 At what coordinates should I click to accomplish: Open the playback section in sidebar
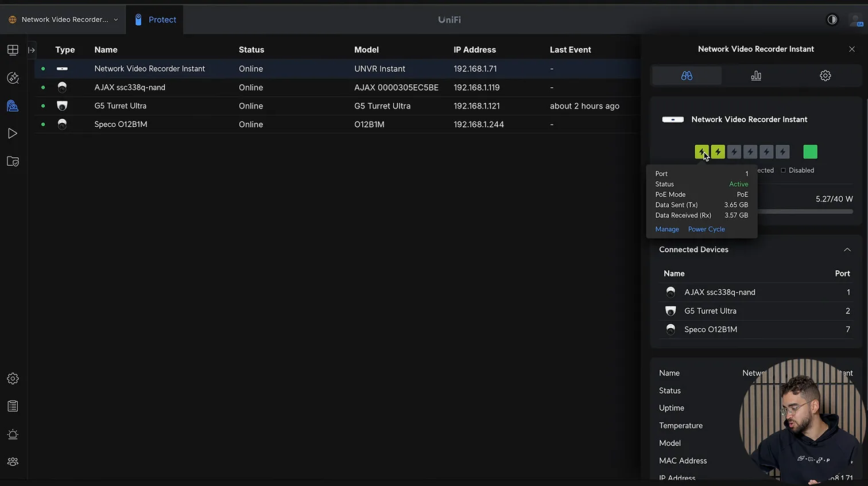tap(13, 134)
